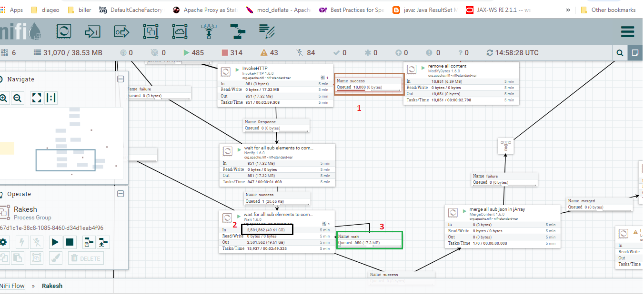Open the Apps bookmarks shortcut
This screenshot has height=297, width=644.
(x=11, y=10)
